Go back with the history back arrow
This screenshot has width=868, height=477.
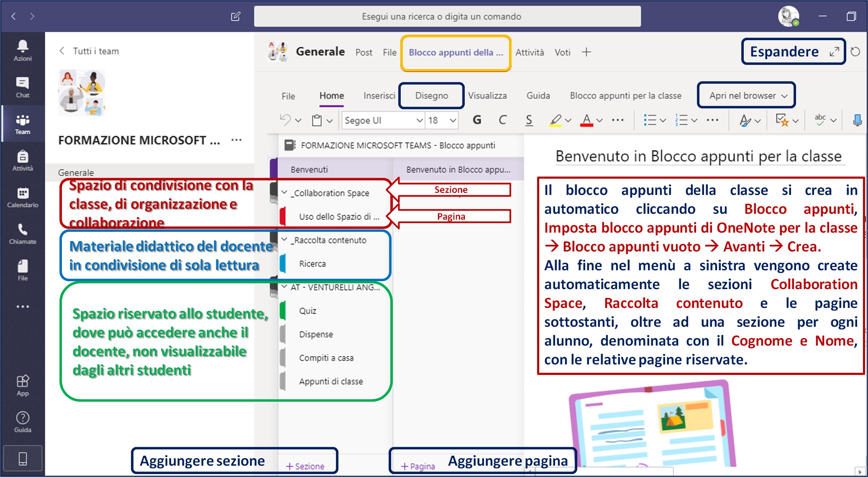point(13,16)
